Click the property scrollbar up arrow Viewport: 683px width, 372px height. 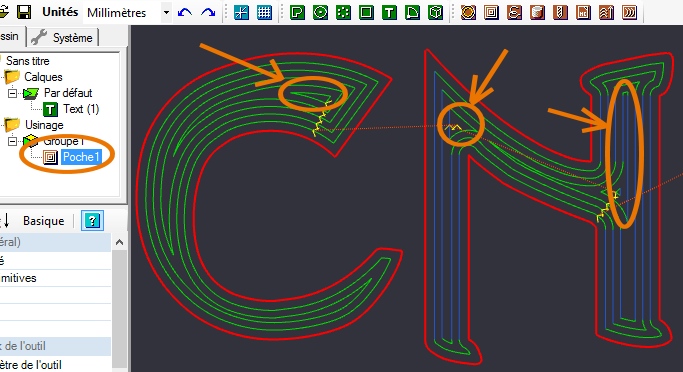[x=119, y=242]
